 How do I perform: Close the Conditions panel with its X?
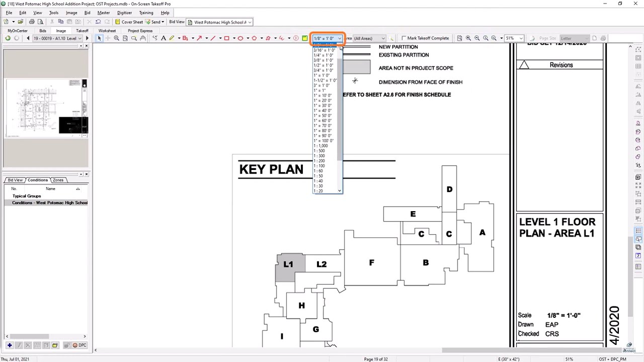coord(87,174)
